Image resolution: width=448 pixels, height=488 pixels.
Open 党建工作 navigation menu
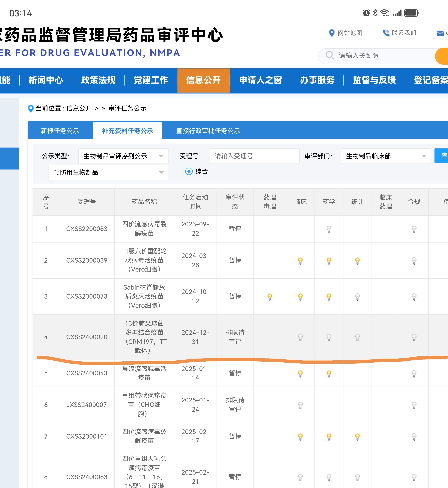151,80
